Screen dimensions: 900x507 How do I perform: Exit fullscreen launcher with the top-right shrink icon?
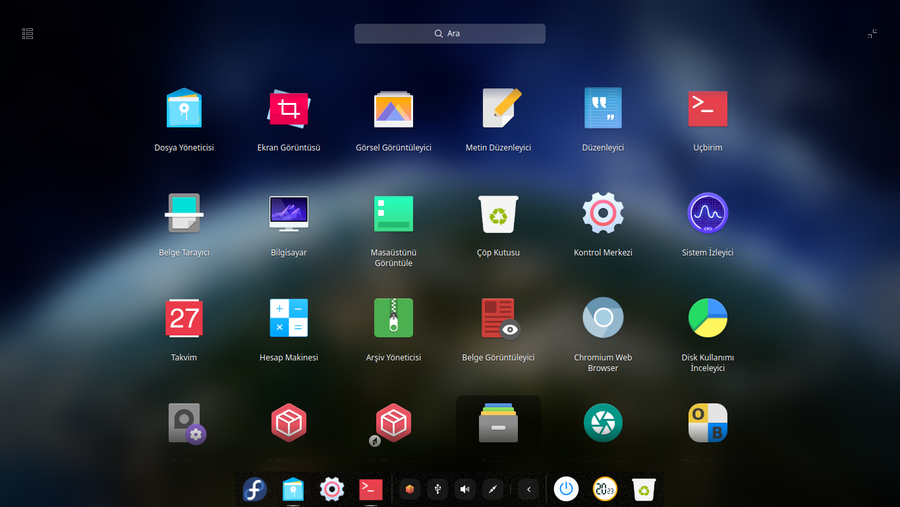pos(872,34)
